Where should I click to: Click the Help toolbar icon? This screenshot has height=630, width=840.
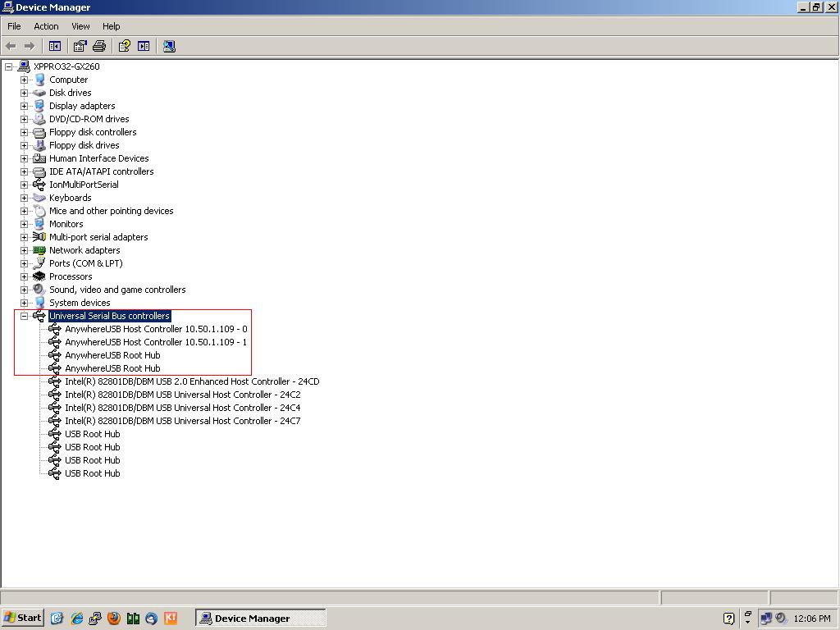point(125,47)
